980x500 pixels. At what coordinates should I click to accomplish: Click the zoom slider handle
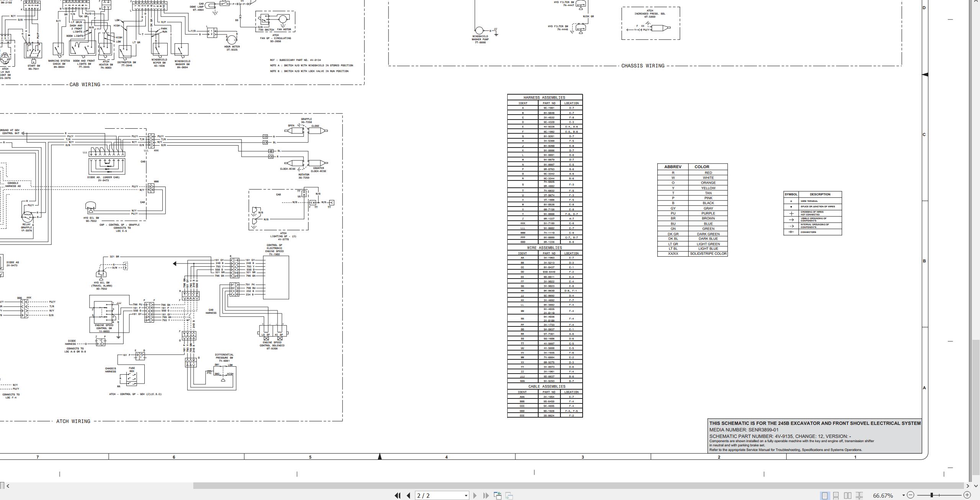click(x=932, y=495)
